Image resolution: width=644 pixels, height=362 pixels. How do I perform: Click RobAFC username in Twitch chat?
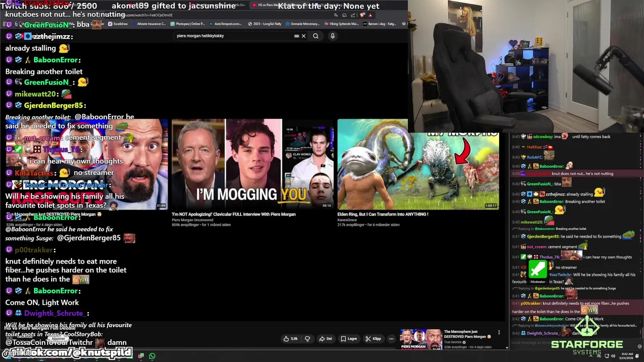coord(535,156)
